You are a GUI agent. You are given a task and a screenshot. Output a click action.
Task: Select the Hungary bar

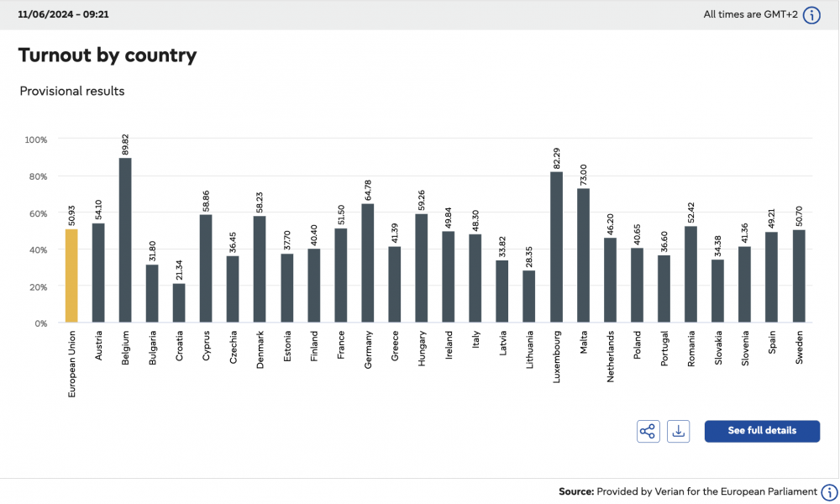point(422,268)
